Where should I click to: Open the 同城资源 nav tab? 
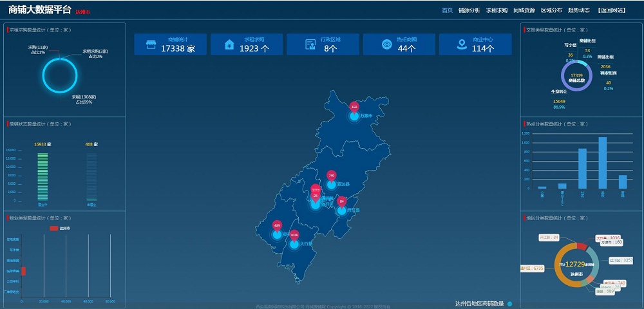point(524,10)
